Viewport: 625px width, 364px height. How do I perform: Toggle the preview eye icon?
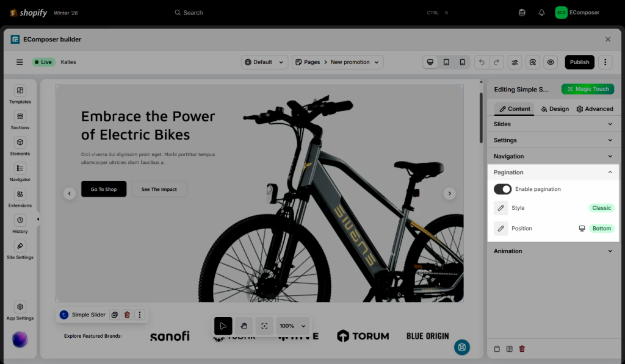click(x=551, y=62)
